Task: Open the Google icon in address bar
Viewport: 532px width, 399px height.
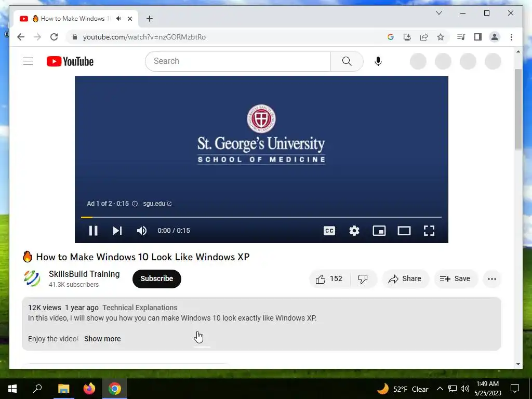Action: click(391, 37)
